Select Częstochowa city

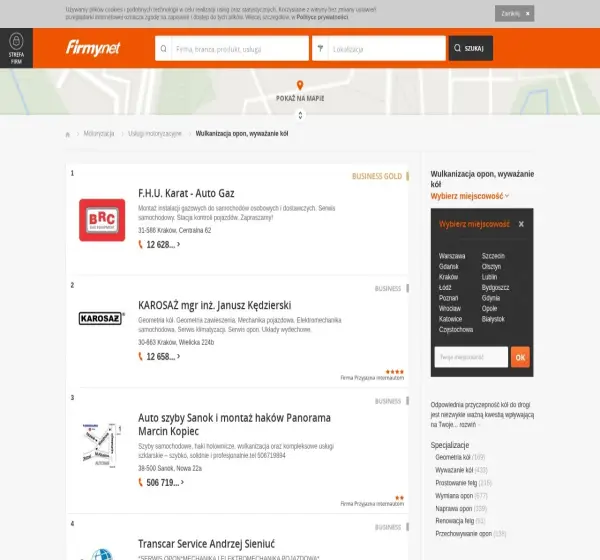[x=456, y=330]
